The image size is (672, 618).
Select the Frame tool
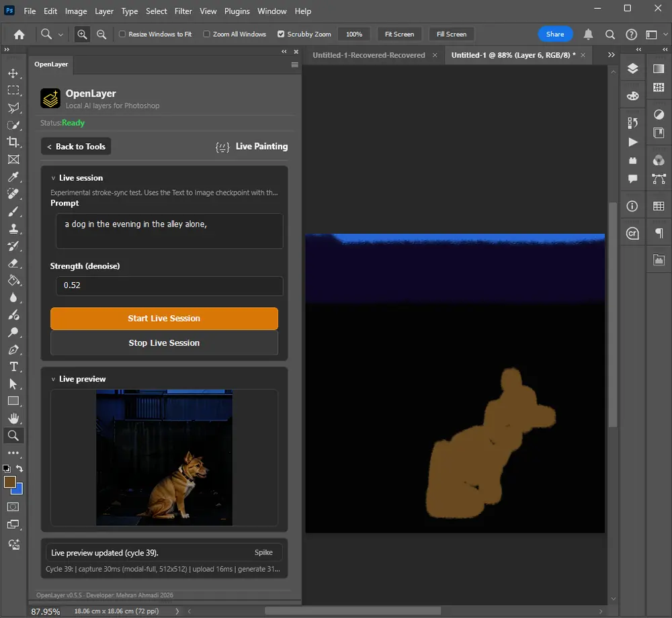[13, 159]
